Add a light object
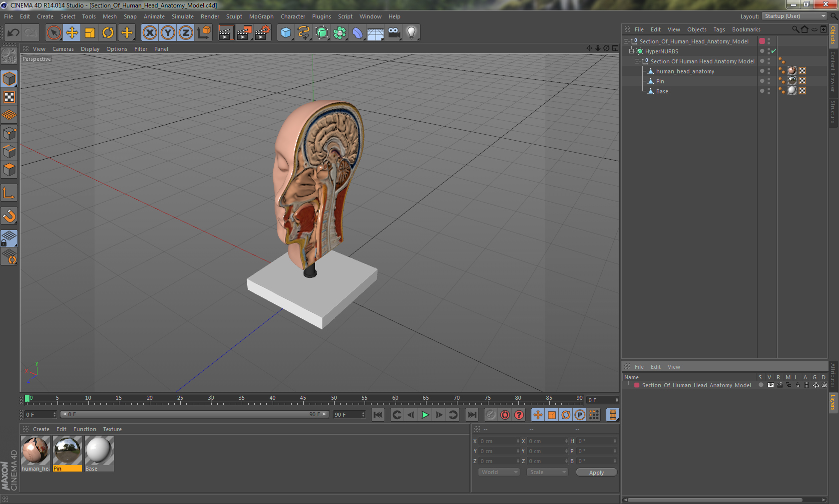 (412, 33)
